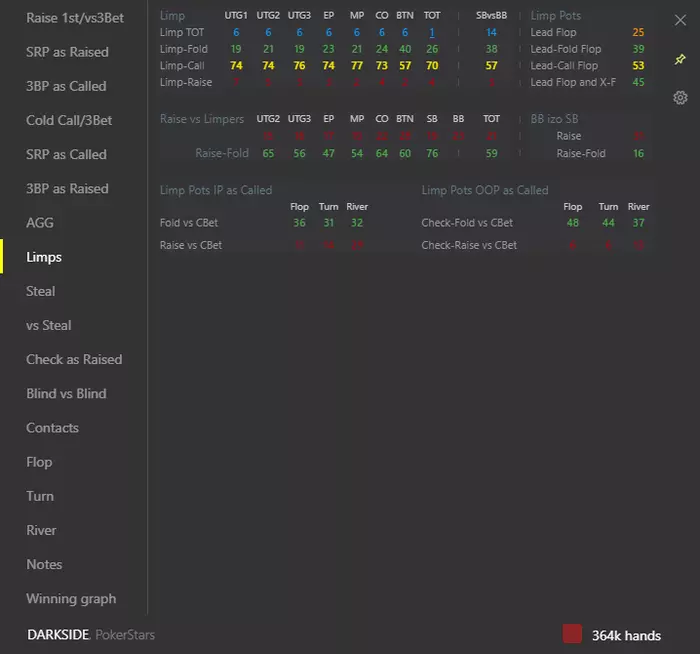The width and height of the screenshot is (700, 654).
Task: Click the red color square beside 364k hands
Action: tap(572, 634)
